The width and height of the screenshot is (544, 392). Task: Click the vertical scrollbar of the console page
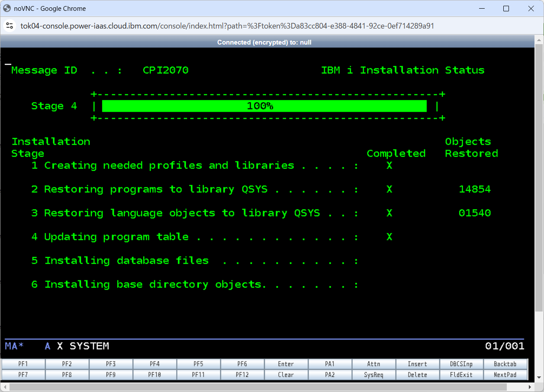point(539,177)
